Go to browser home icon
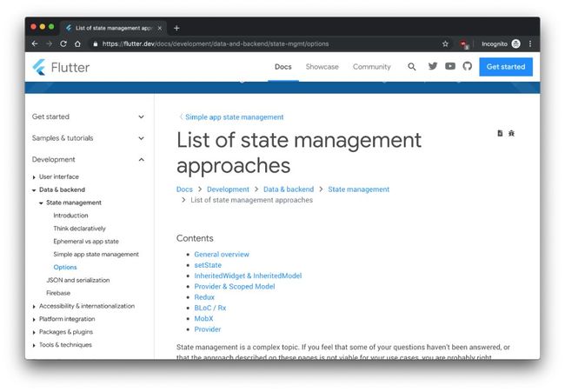This screenshot has height=392, width=565. point(77,44)
